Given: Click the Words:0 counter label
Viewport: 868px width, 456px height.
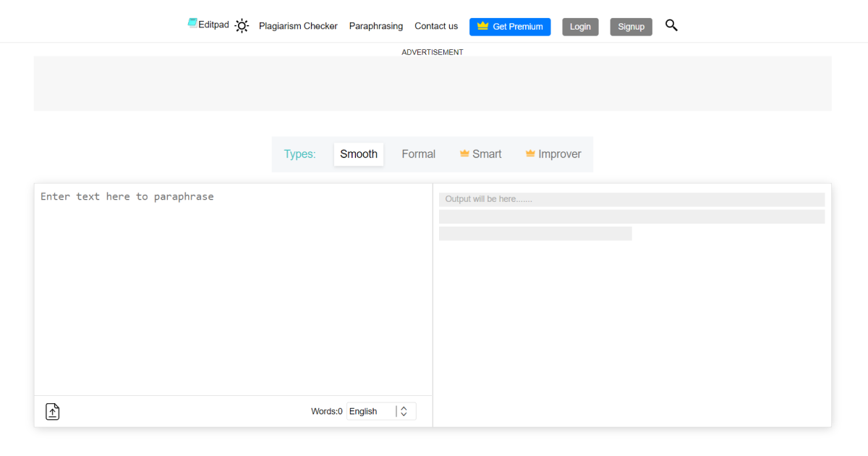Looking at the screenshot, I should click(x=326, y=411).
